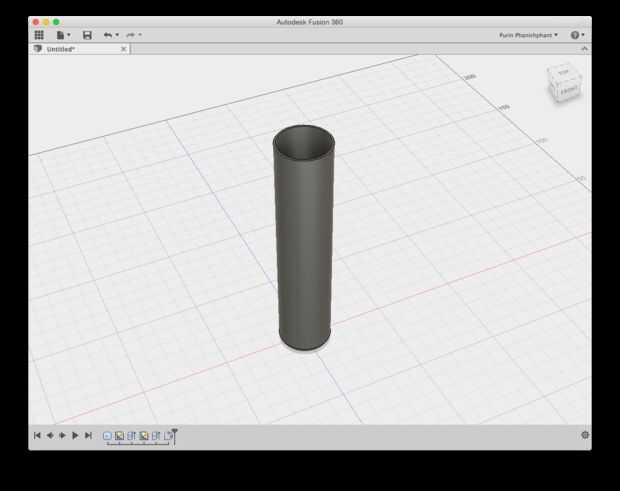The width and height of the screenshot is (620, 491).
Task: Select the cylinder's hollow top opening
Action: click(304, 142)
